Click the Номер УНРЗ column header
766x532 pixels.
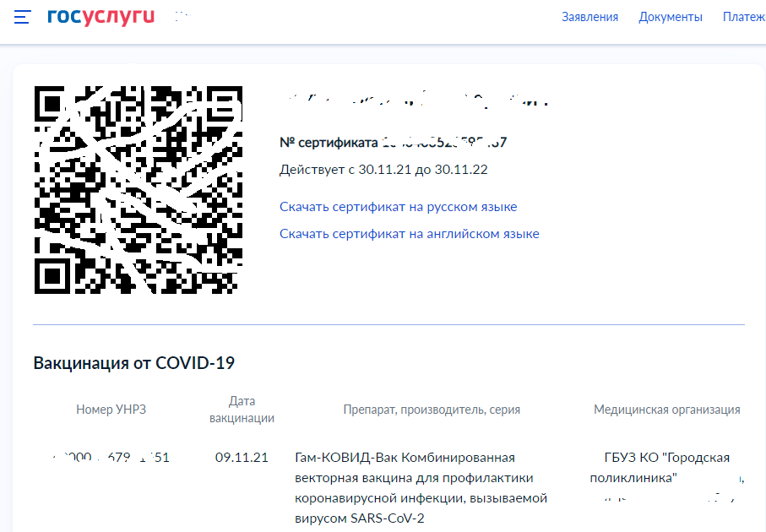(111, 410)
